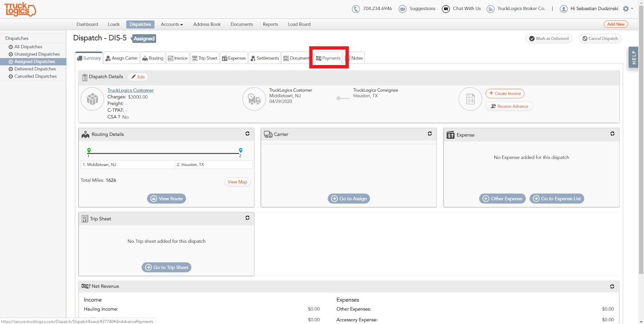Click the Expense panel dollar icon

pyautogui.click(x=450, y=135)
